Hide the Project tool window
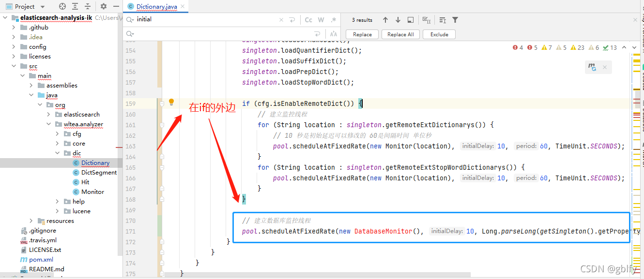Screen dimensions: 644x279 tap(116, 6)
